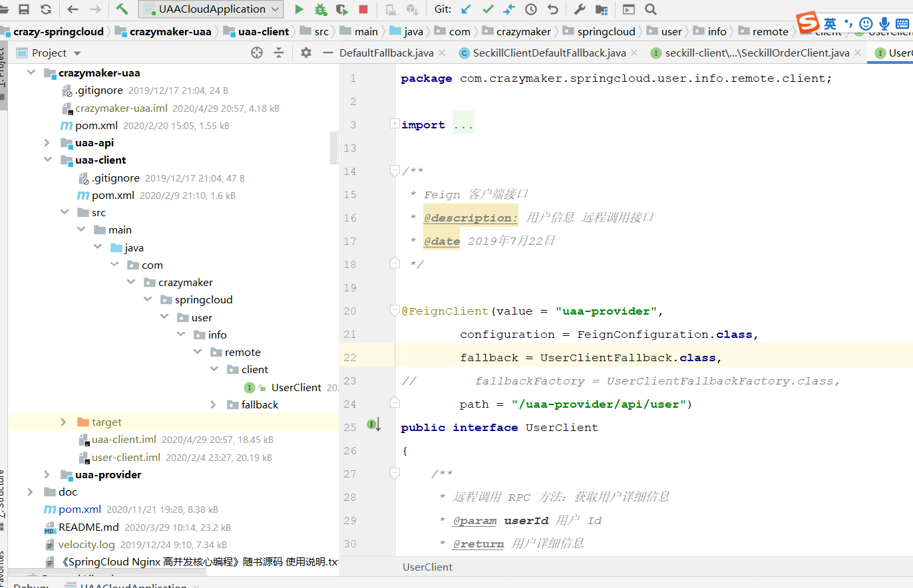The image size is (913, 588).
Task: Click Run Anything terminal icon
Action: click(x=628, y=9)
